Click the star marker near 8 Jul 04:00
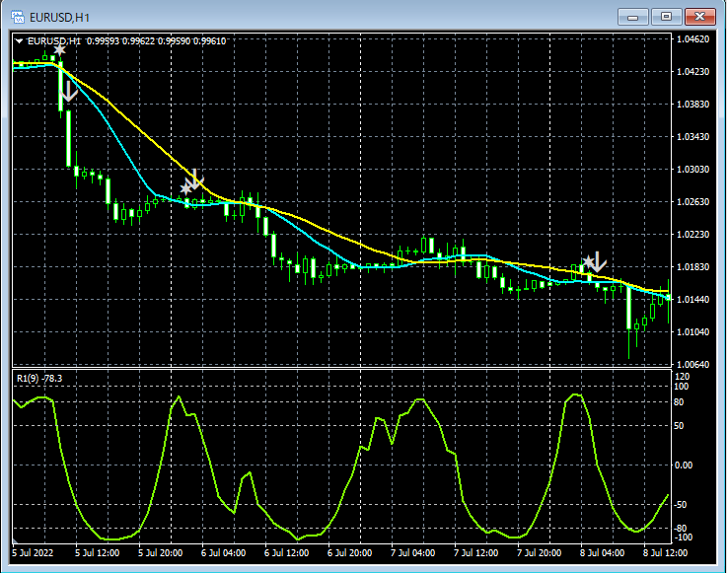This screenshot has height=573, width=728. coord(587,262)
